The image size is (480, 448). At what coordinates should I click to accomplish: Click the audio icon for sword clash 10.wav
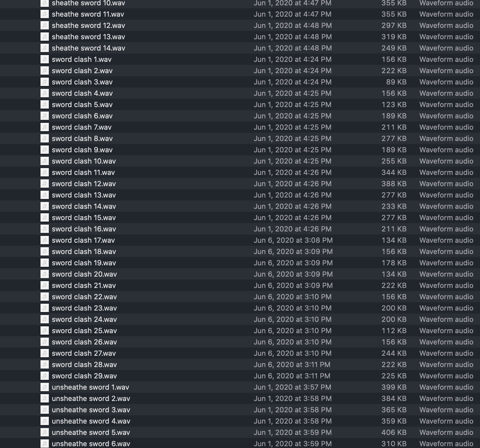click(x=44, y=161)
